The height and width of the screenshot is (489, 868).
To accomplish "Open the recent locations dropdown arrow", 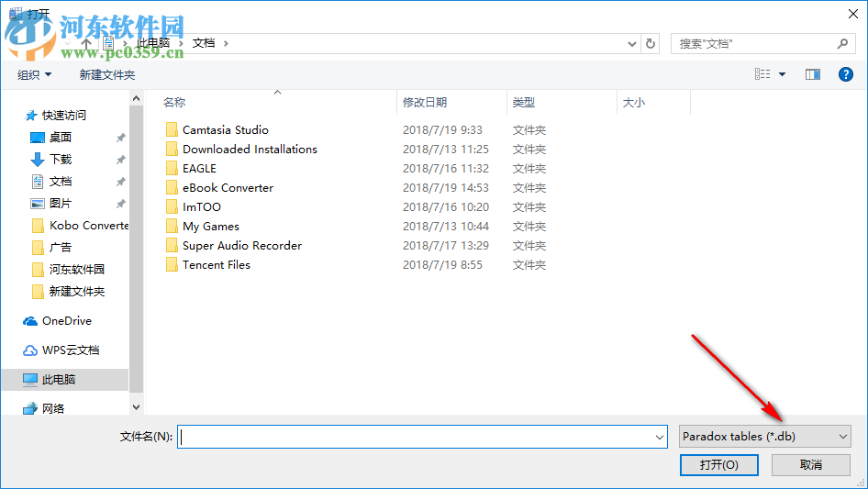I will click(67, 43).
